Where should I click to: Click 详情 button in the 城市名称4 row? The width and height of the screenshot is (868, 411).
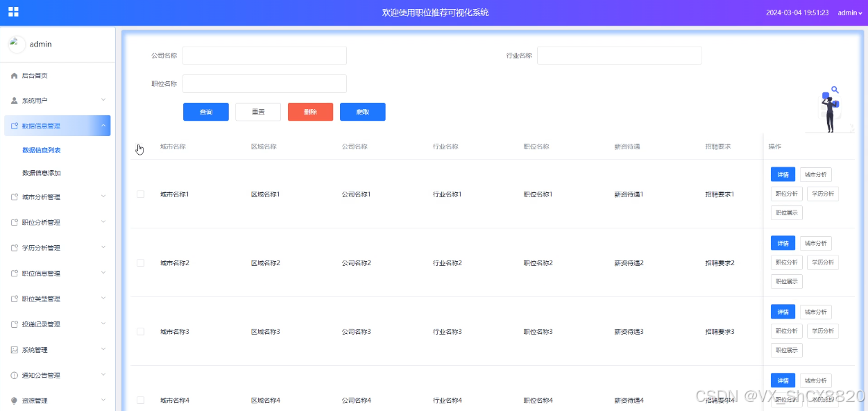[783, 380]
